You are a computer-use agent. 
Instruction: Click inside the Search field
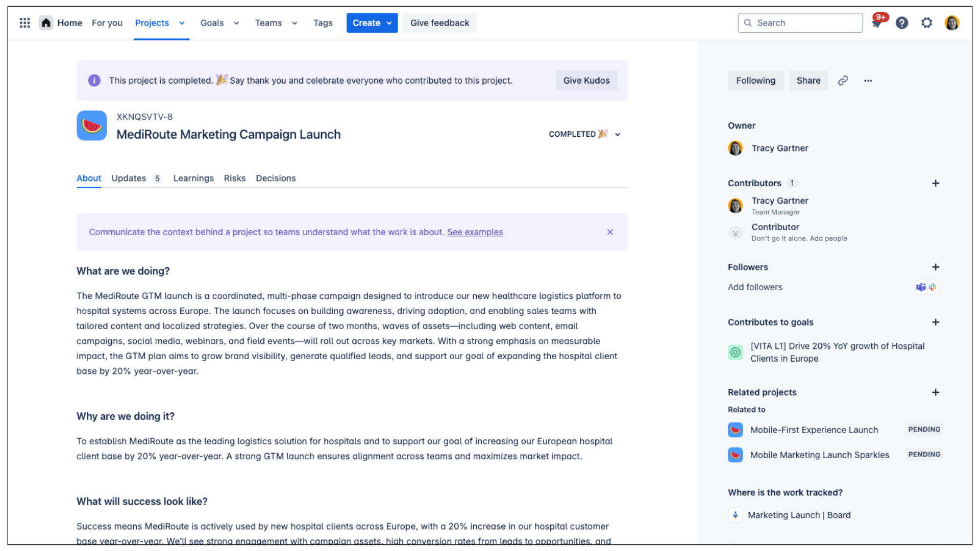pyautogui.click(x=800, y=22)
